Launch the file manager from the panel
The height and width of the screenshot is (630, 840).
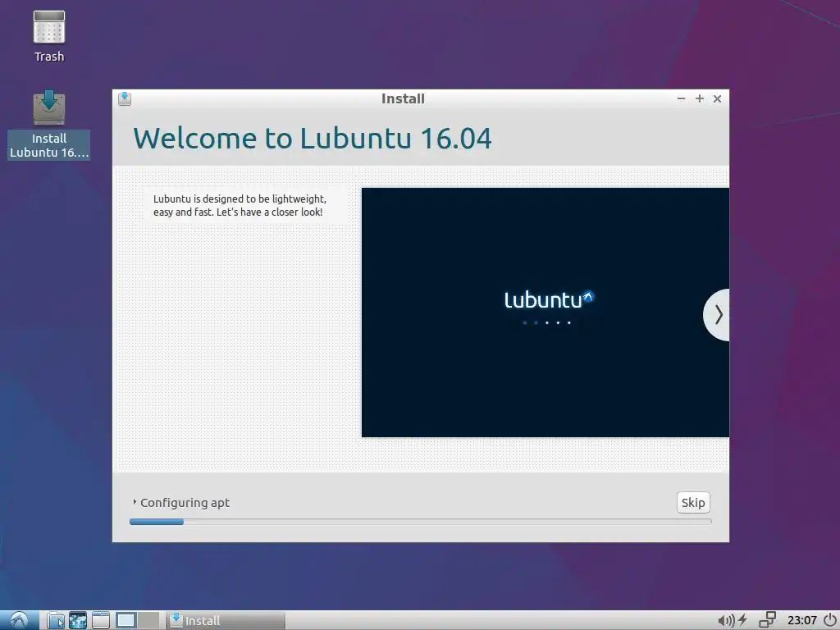(56, 620)
